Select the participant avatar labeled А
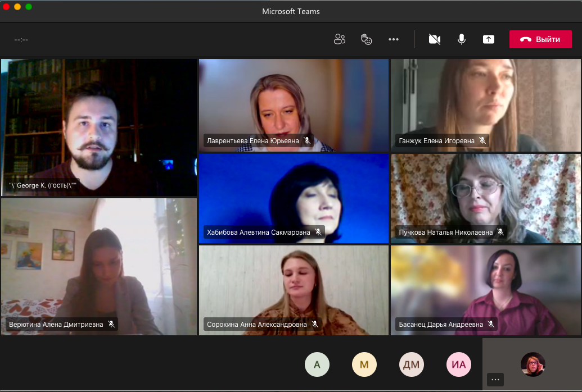582x392 pixels. (317, 364)
